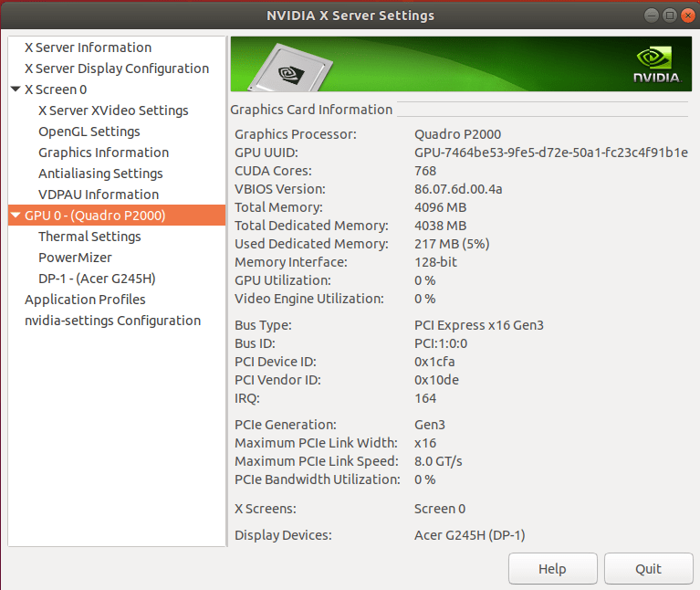Screen dimensions: 700x590
Task: Click PCI Vendor ID value 0x10de
Action: (436, 380)
